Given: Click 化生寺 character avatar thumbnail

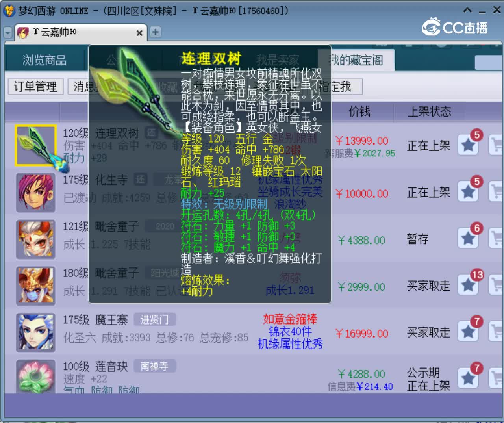Looking at the screenshot, I should coord(36,193).
